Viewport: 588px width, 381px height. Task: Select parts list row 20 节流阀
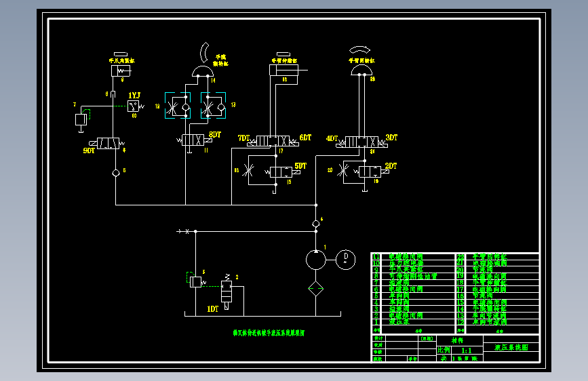498,270
